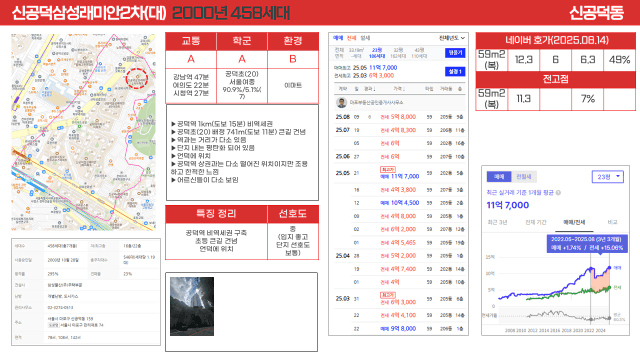Viewport: 640px width, 360px height.
Task: Select the 25.08 row with 전세 5억 8,000
Action: 400,117
